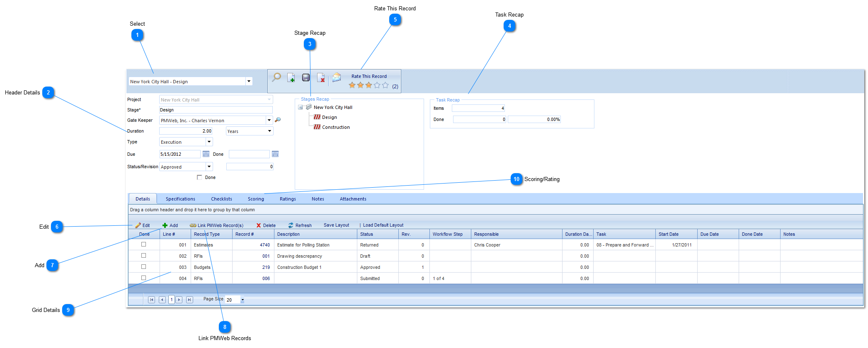The width and height of the screenshot is (868, 348).
Task: Check Done for line 003 Budgets
Action: [144, 267]
